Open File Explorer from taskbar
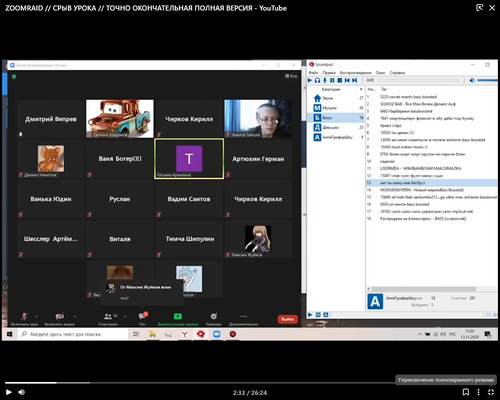The height and width of the screenshot is (400, 500). [x=152, y=334]
